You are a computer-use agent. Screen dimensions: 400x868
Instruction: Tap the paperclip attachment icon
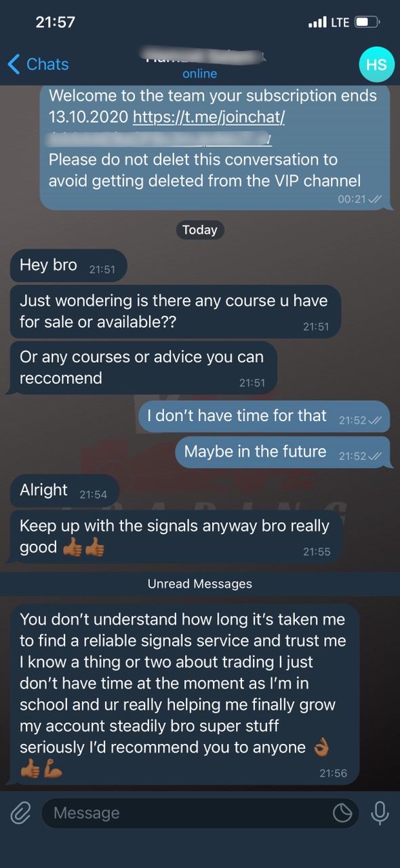click(x=21, y=812)
